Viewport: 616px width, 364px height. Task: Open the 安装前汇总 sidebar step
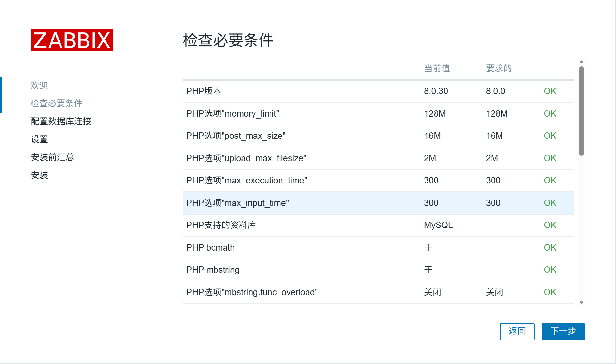coord(52,157)
